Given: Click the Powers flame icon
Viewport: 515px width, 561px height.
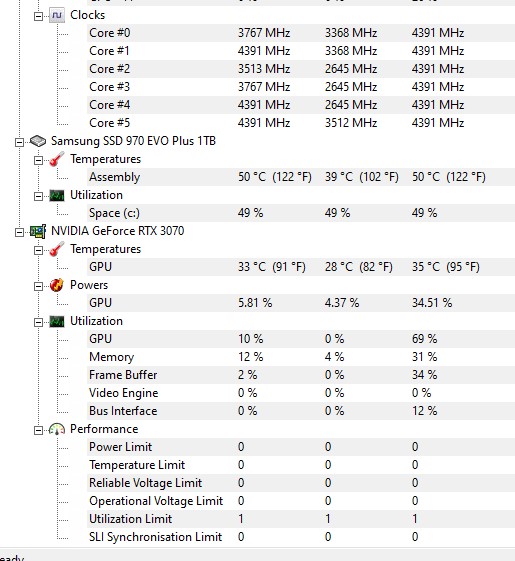Looking at the screenshot, I should coord(57,285).
